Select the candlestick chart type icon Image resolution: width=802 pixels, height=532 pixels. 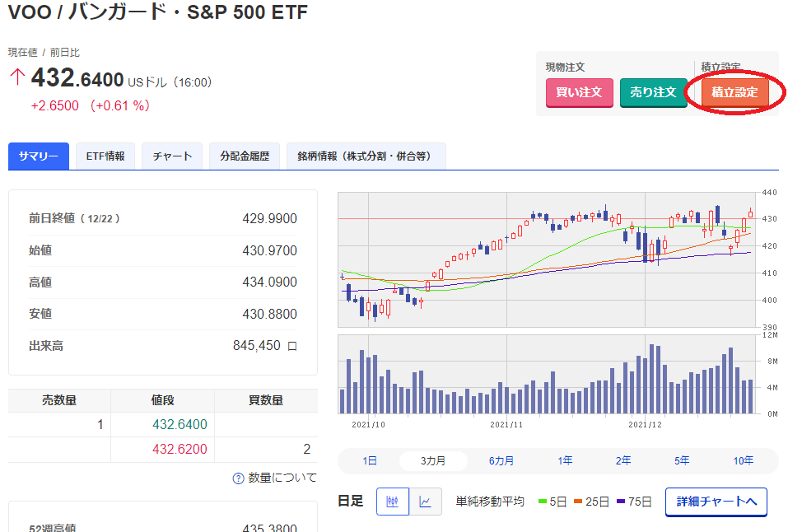[392, 502]
